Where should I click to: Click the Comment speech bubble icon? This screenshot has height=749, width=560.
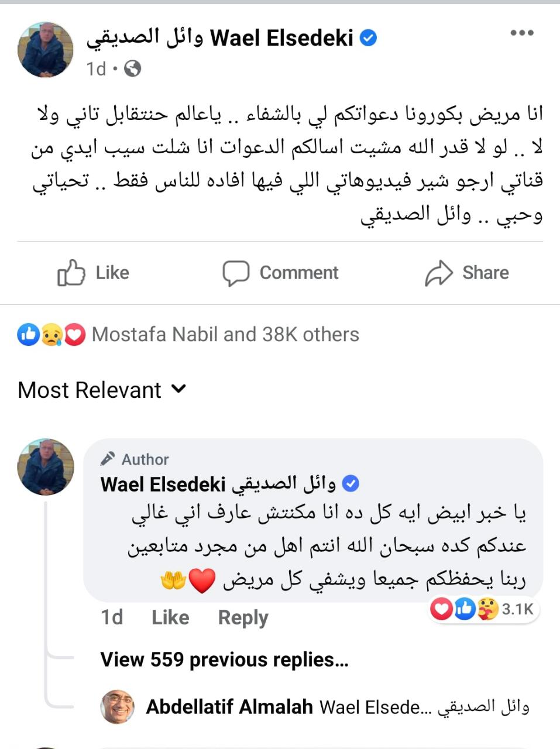[x=236, y=273]
